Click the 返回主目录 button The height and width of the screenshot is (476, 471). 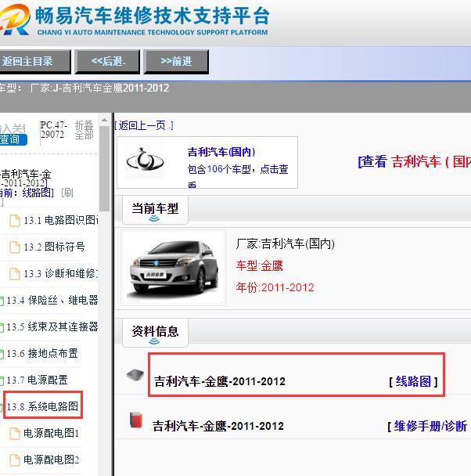point(35,62)
